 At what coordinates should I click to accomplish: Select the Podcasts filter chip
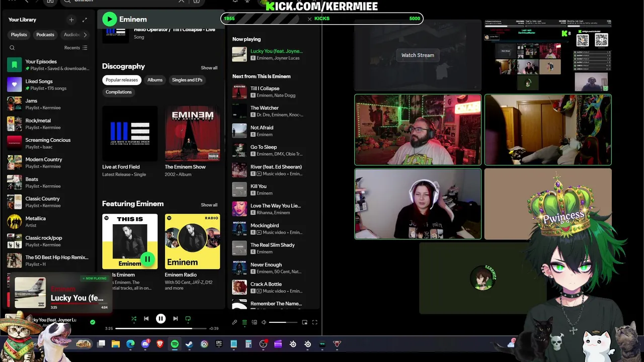pyautogui.click(x=45, y=35)
